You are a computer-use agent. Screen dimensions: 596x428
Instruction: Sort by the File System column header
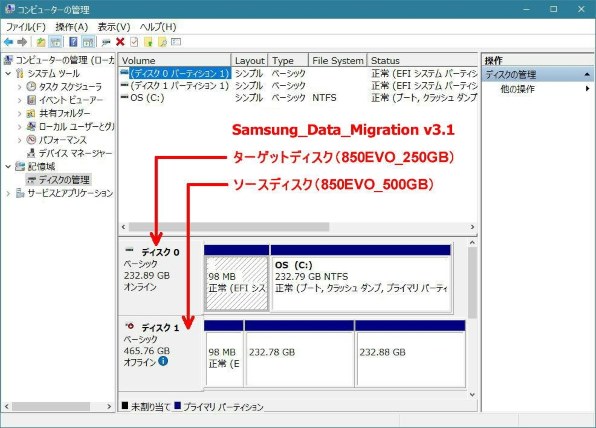click(x=338, y=60)
